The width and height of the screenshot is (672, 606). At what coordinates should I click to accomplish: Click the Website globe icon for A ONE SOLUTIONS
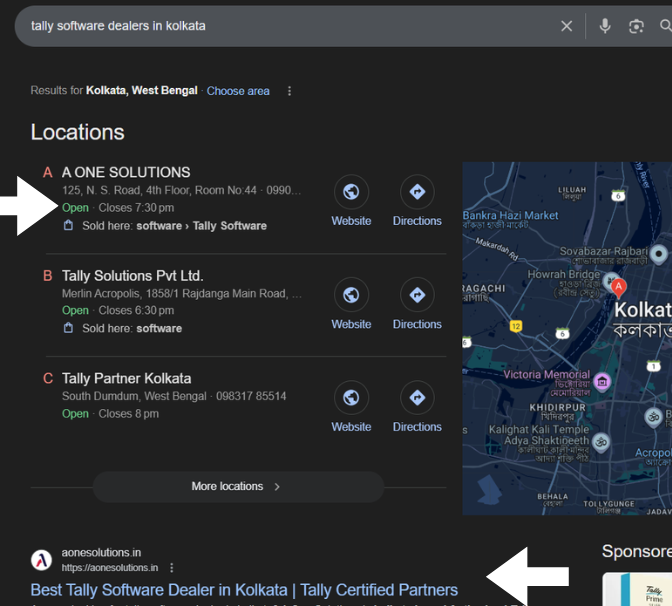(351, 192)
